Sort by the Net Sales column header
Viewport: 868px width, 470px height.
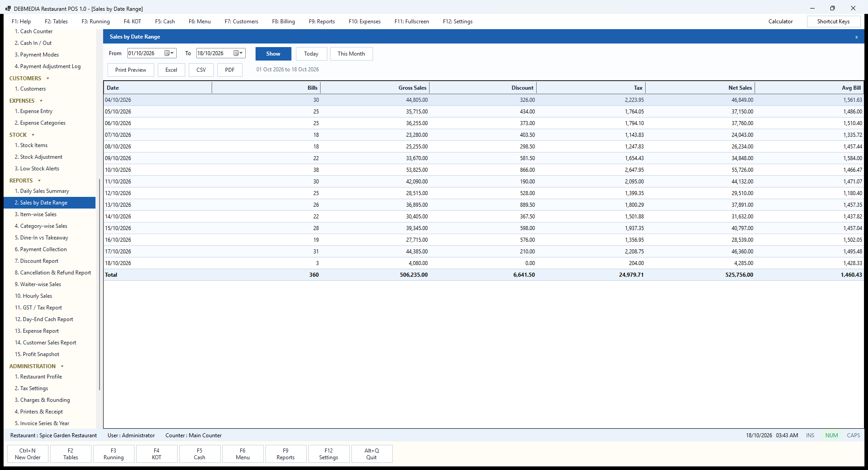click(700, 88)
